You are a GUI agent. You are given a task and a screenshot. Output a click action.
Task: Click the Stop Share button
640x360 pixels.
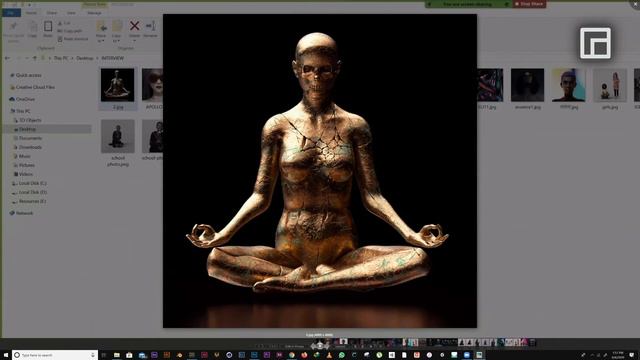(x=529, y=4)
